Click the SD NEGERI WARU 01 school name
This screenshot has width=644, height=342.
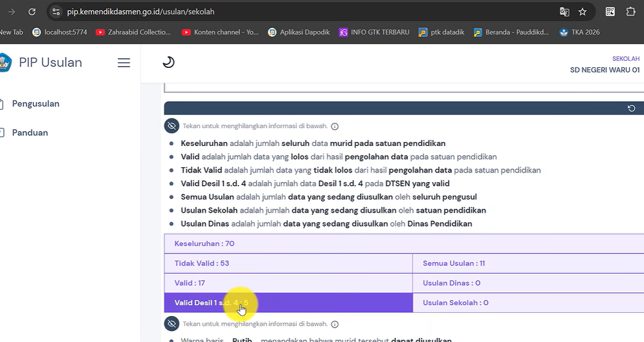pos(604,70)
